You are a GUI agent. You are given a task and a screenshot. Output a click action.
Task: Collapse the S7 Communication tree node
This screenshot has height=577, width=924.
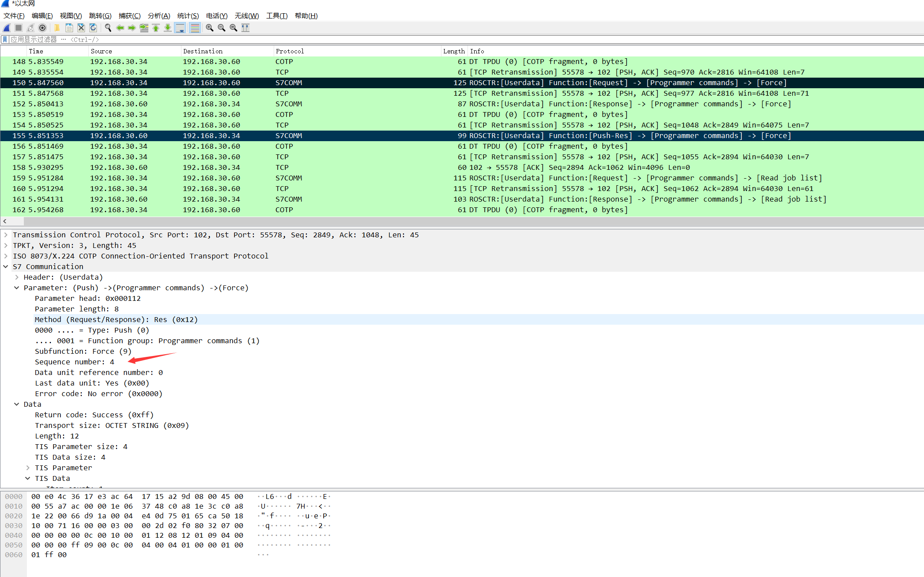pyautogui.click(x=6, y=266)
